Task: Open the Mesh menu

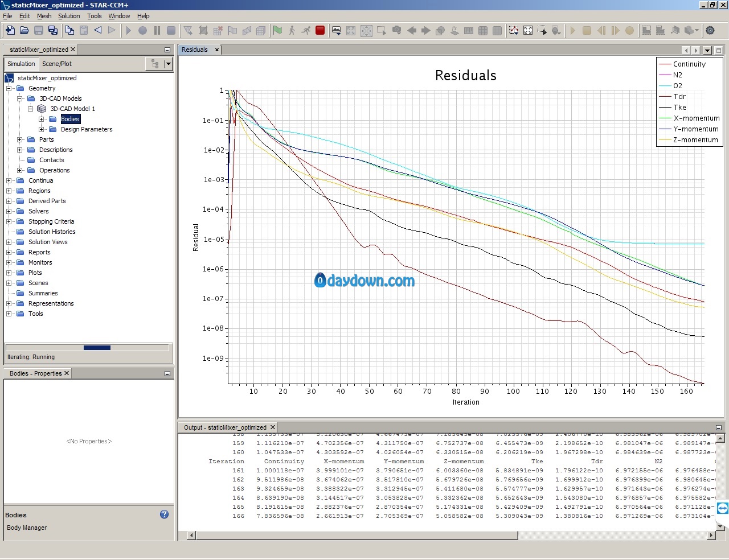Action: pos(44,16)
